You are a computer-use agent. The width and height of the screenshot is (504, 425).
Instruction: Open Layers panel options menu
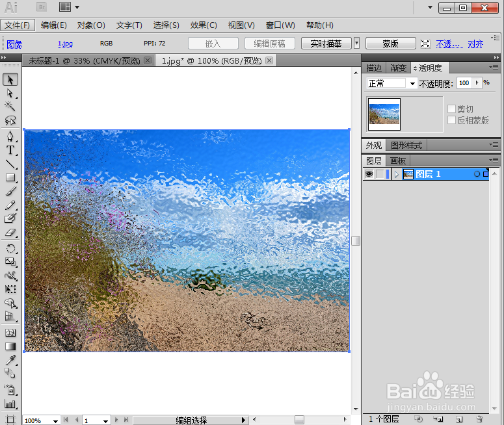point(494,160)
